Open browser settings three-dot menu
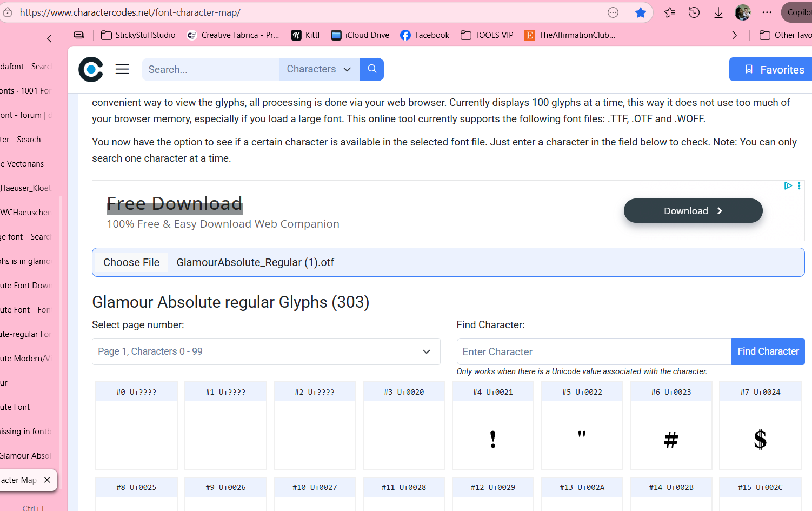The width and height of the screenshot is (812, 511). pos(767,12)
